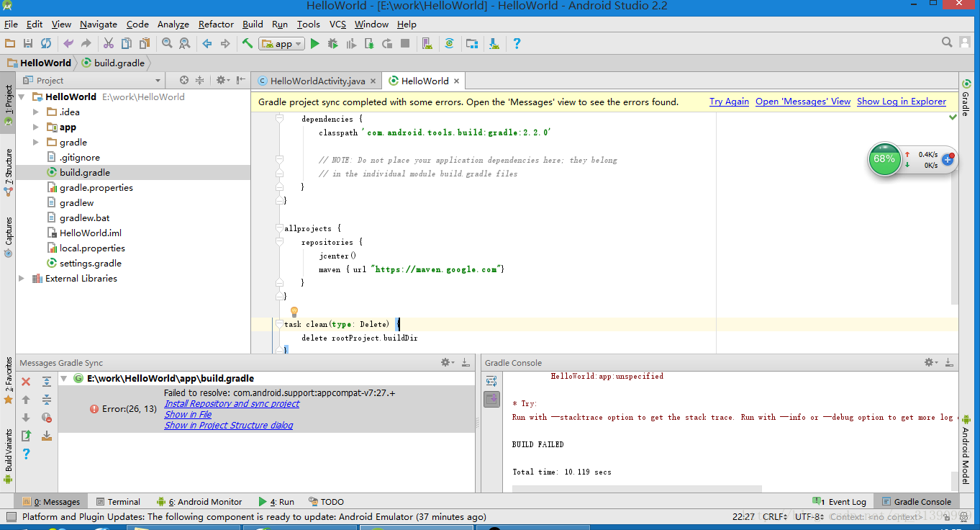The image size is (980, 530).
Task: Click the Paste clipboard icon
Action: pos(145,43)
